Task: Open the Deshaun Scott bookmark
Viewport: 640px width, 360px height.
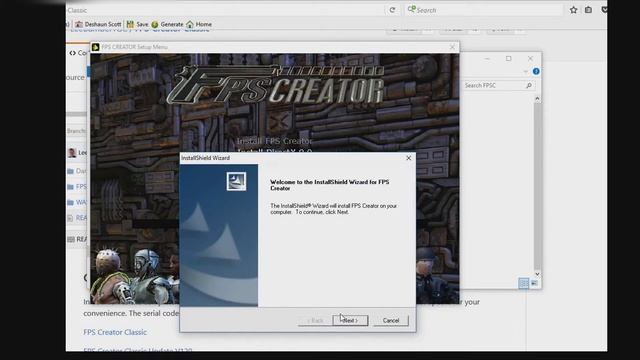Action: click(98, 24)
